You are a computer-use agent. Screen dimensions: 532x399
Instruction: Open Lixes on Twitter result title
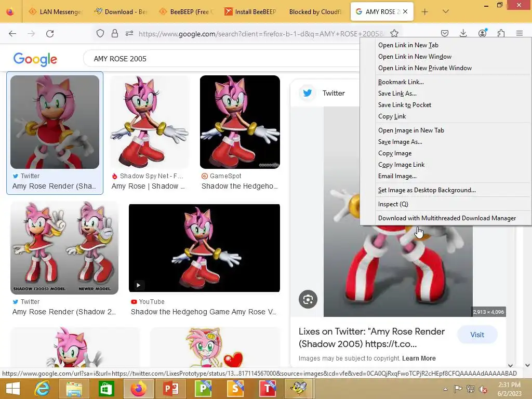[x=371, y=338]
